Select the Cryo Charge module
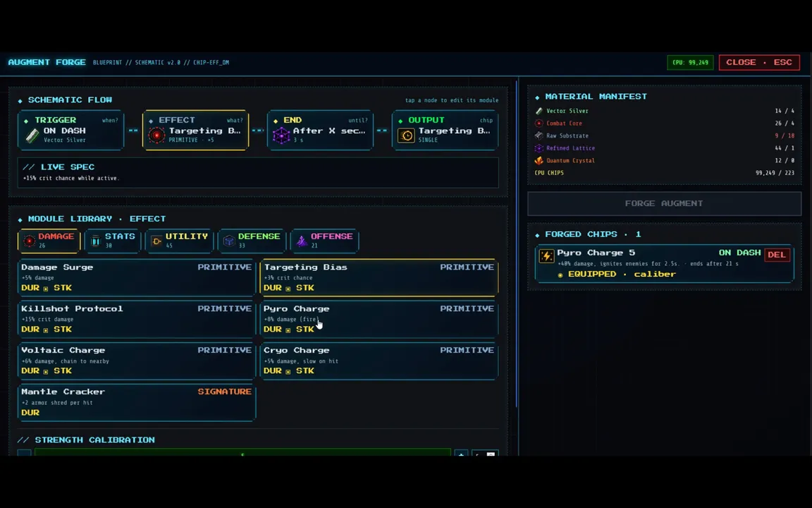Image resolution: width=812 pixels, height=508 pixels. click(x=379, y=361)
